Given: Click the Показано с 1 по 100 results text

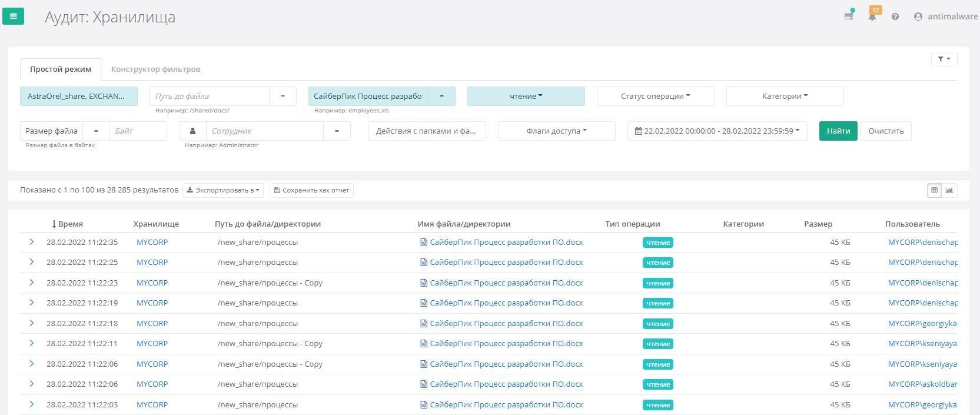Looking at the screenshot, I should point(99,190).
